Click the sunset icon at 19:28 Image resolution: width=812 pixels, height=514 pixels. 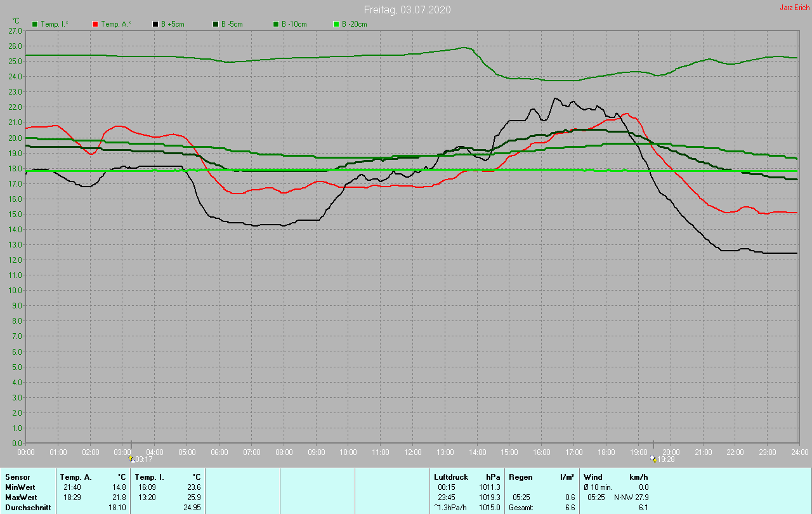(x=653, y=458)
